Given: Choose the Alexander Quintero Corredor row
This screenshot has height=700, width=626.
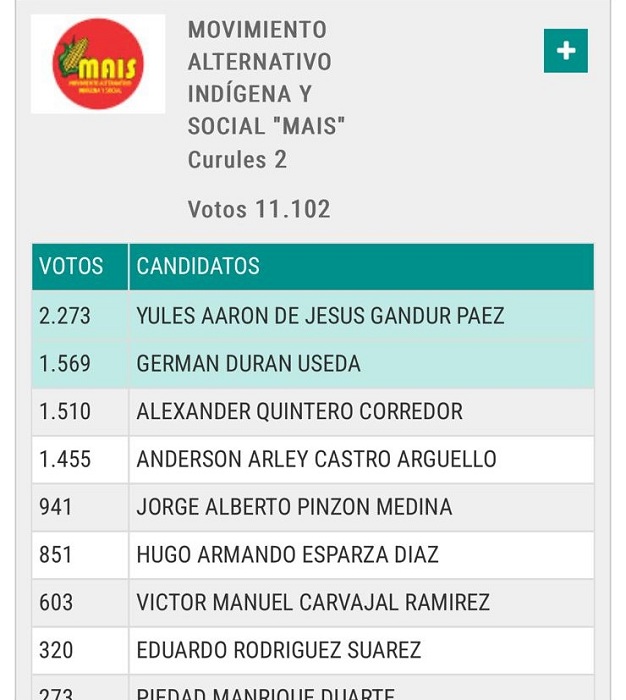Looking at the screenshot, I should (x=313, y=412).
